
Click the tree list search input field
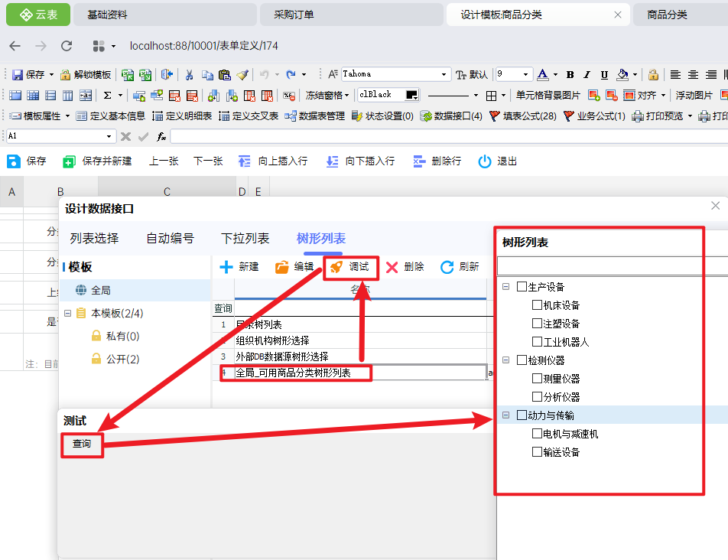pyautogui.click(x=613, y=266)
